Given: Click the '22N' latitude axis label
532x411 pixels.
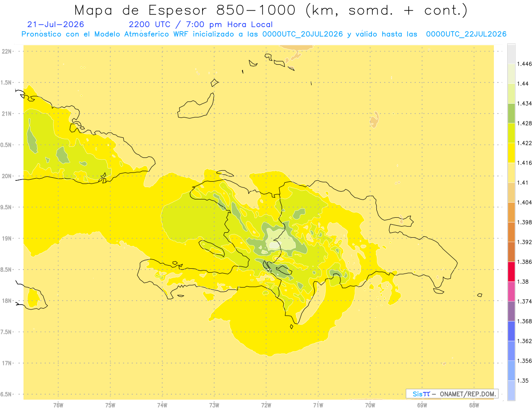Looking at the screenshot, I should [7, 51].
